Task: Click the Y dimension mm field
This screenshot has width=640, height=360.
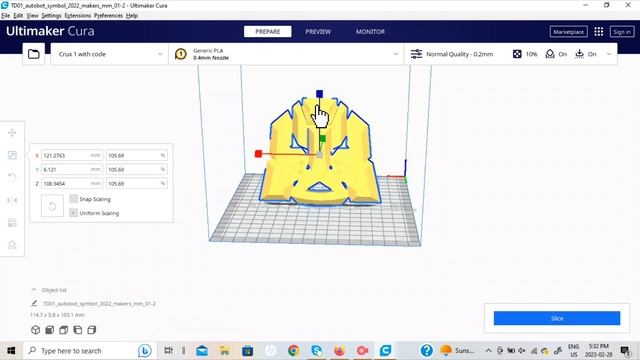Action: click(x=72, y=169)
